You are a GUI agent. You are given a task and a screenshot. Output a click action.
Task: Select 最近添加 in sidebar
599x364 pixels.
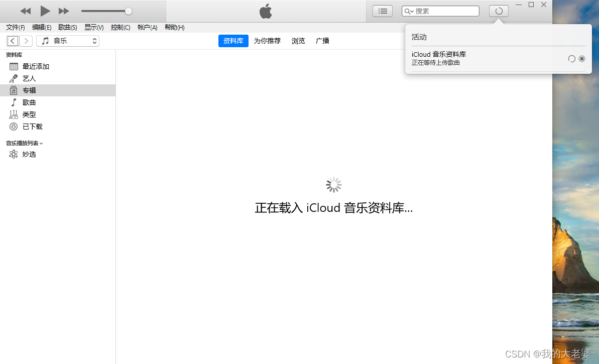58,66
